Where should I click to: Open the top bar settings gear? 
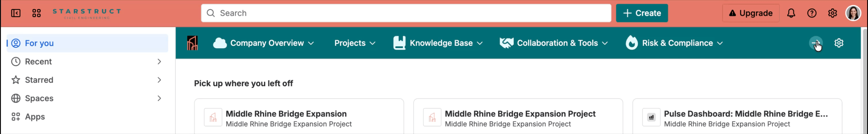[x=832, y=13]
